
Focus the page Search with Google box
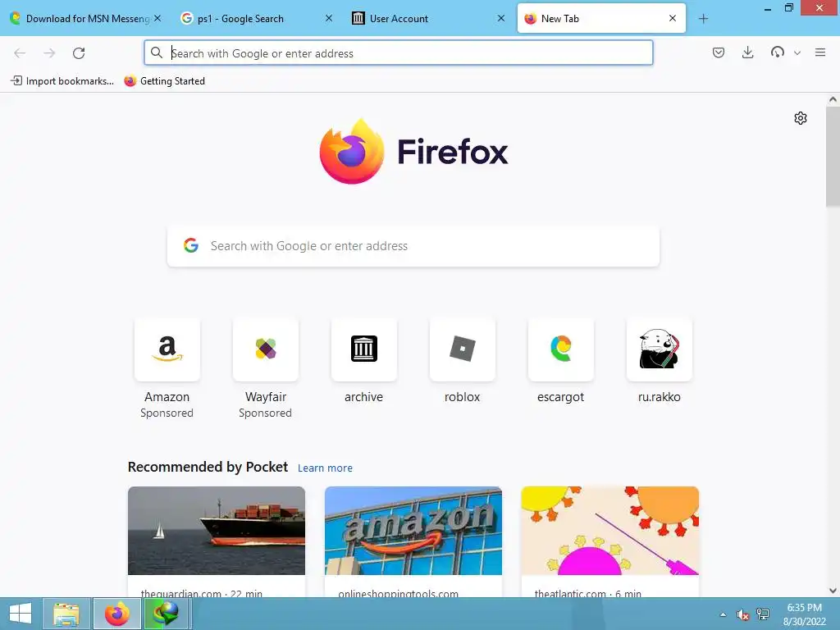pos(413,246)
